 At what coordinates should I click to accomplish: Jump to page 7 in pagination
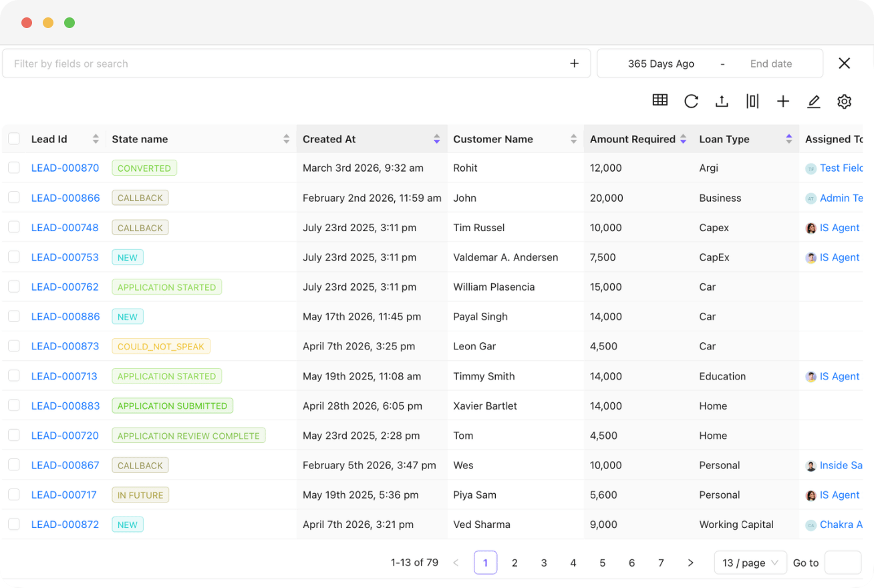coord(661,563)
